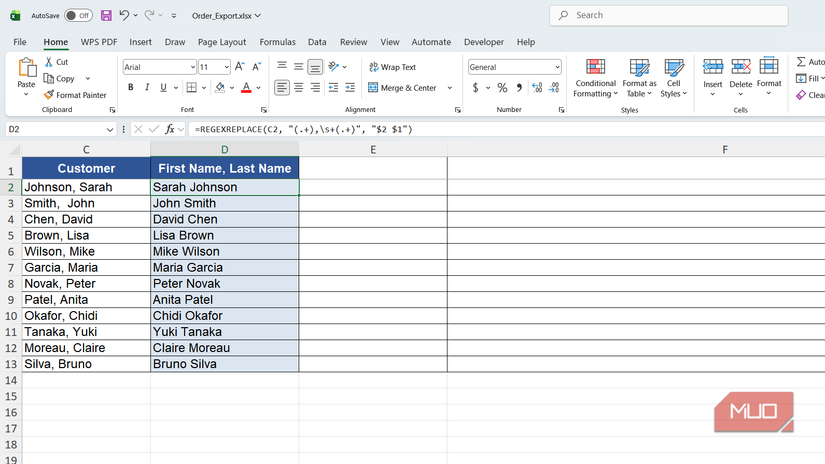This screenshot has height=464, width=825.
Task: Open Format as Table gallery
Action: click(x=639, y=78)
